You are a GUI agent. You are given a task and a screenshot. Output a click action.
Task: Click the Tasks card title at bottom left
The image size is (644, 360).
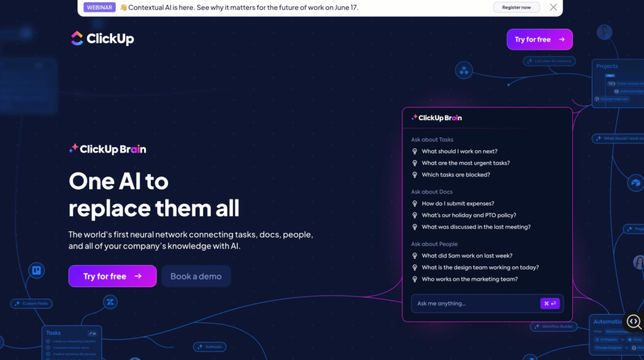point(53,333)
